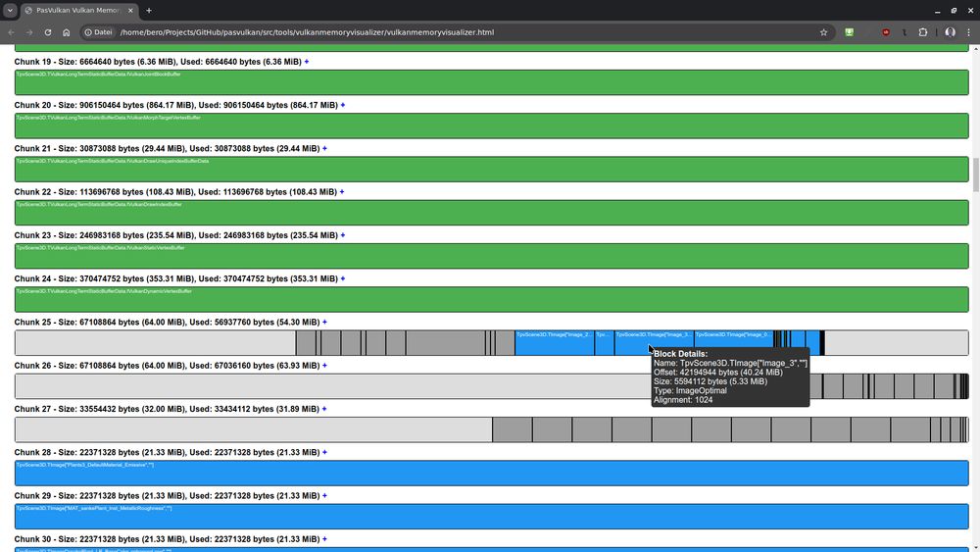Select VulkanMorphTargetVertexBuffer green block in Chunk 20
This screenshot has height=552, width=980.
(491, 125)
